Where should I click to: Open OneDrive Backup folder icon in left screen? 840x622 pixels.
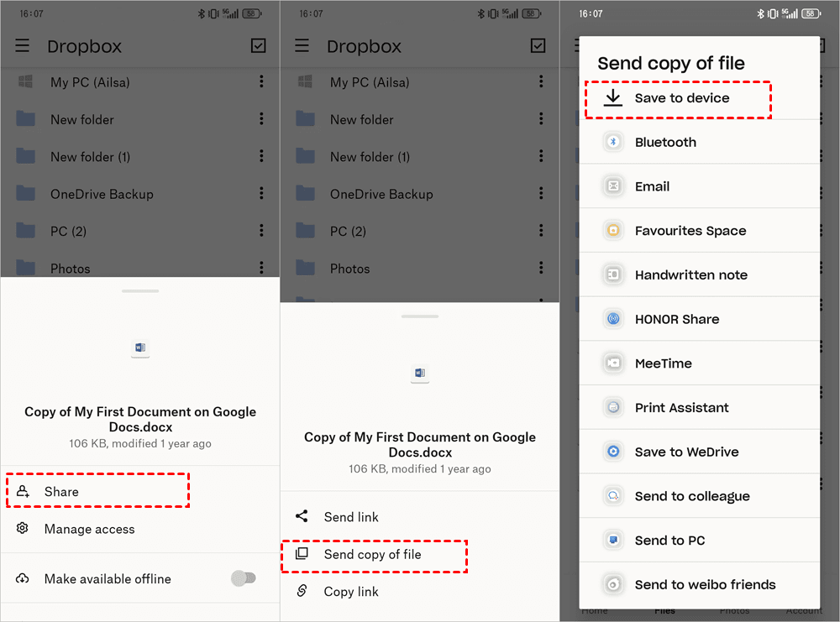(25, 193)
